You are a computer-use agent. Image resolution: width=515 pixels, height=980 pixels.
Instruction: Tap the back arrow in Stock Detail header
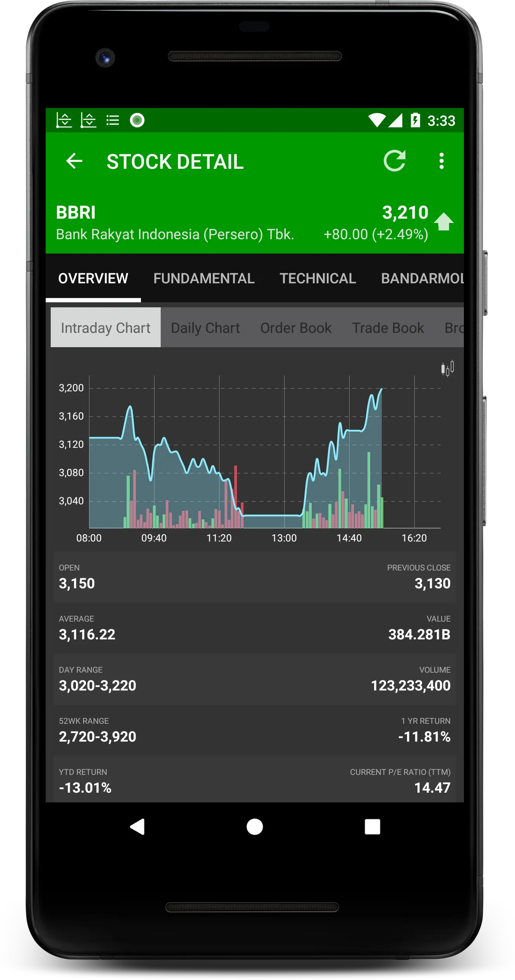tap(74, 161)
